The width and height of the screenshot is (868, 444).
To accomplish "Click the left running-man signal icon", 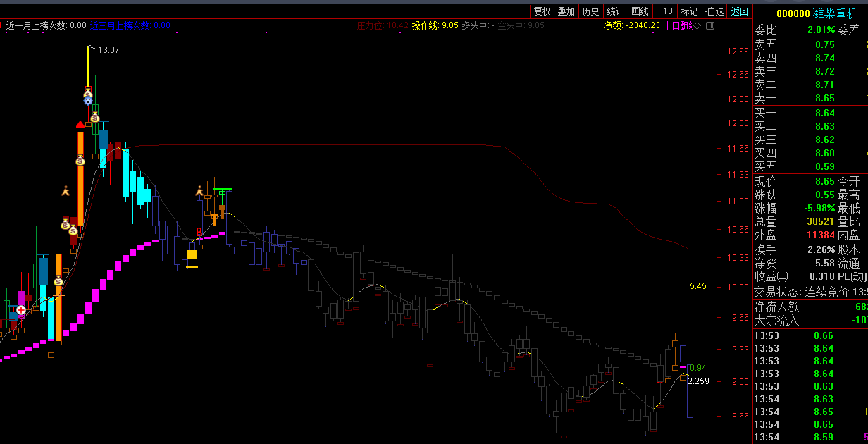I will click(66, 190).
